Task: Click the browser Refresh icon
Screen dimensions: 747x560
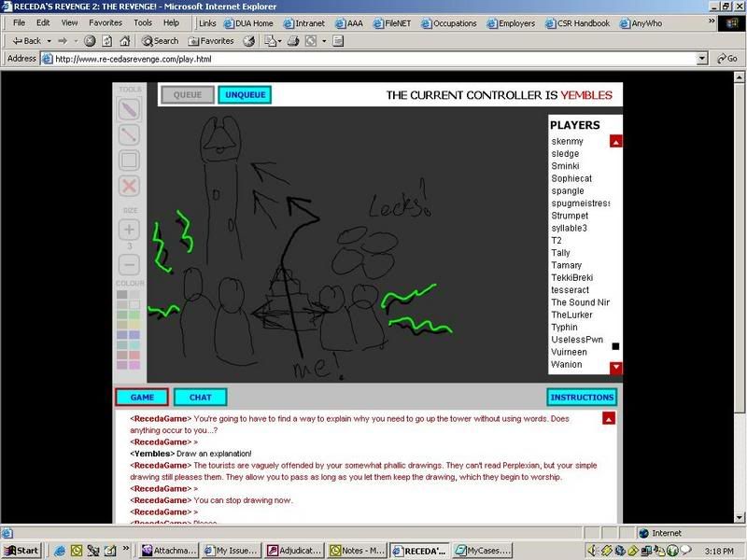Action: click(106, 41)
